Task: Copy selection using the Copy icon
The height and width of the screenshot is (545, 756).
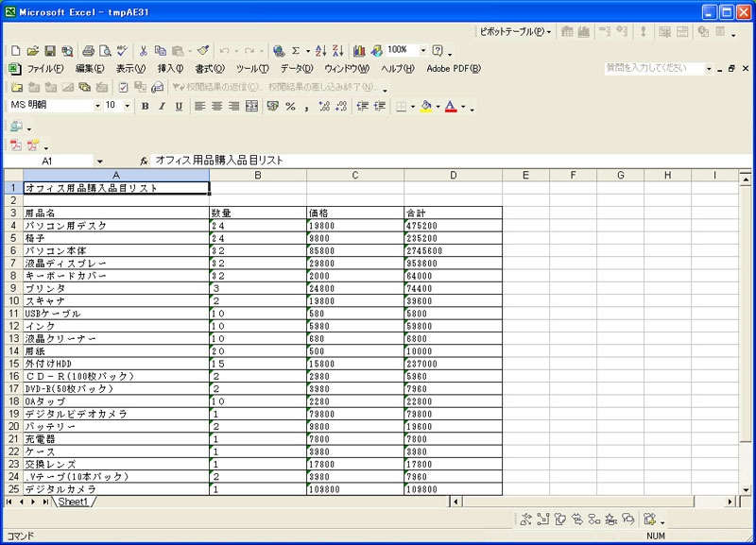Action: [x=160, y=51]
